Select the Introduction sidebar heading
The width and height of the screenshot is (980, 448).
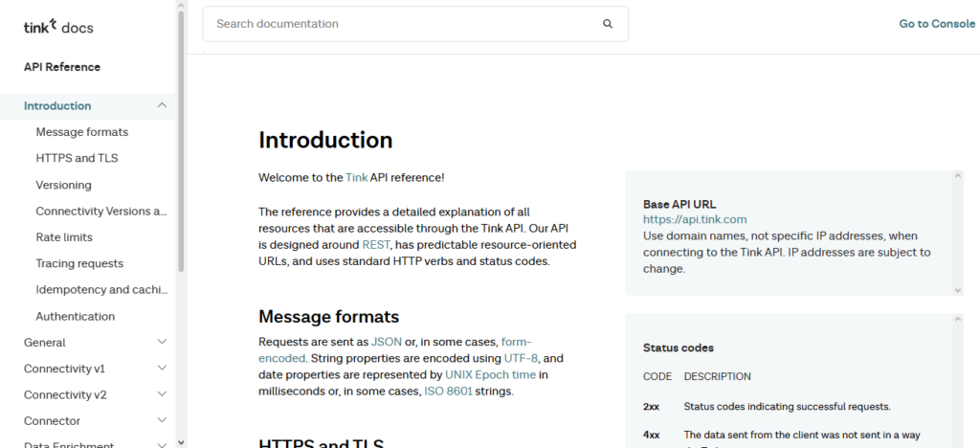(57, 105)
